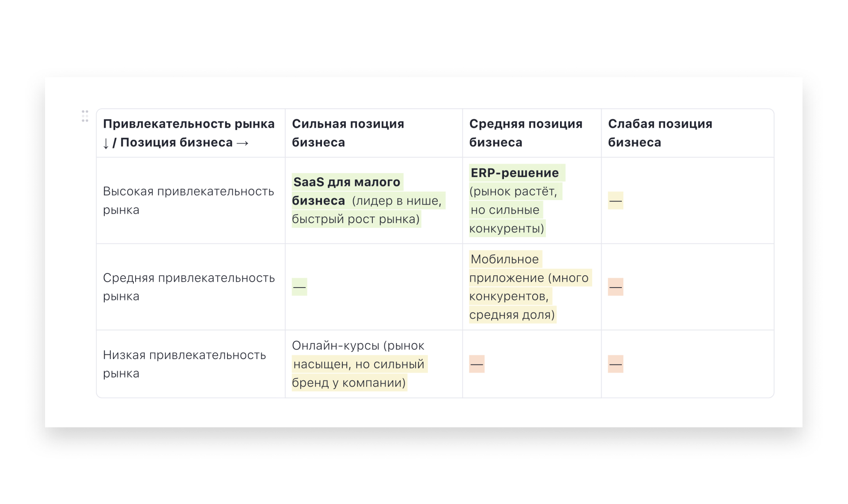Select the "Привлекательность рынка" header text
This screenshot has height=504, width=848.
pos(189,124)
